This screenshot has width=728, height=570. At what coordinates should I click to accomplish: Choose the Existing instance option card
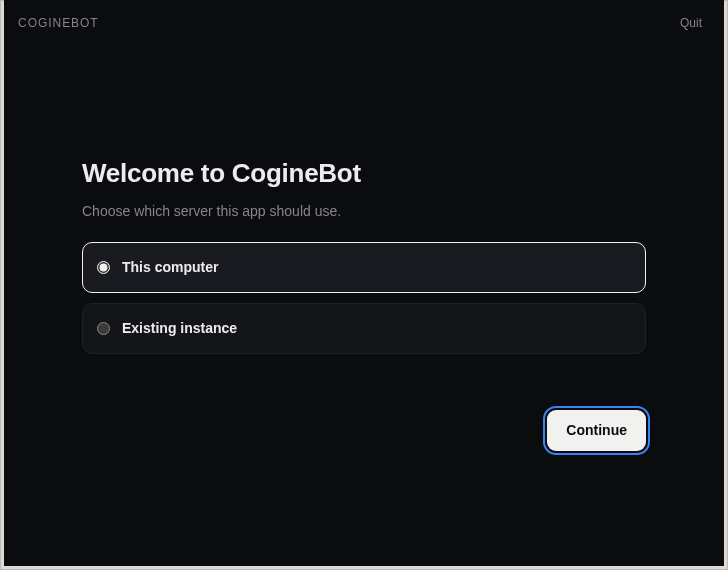364,329
